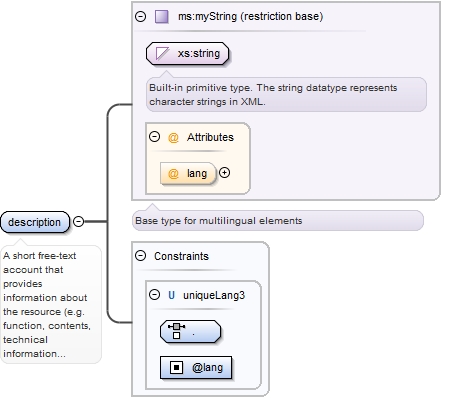The width and height of the screenshot is (458, 398).
Task: Click the triangle icon in xs:string node
Action: 162,53
